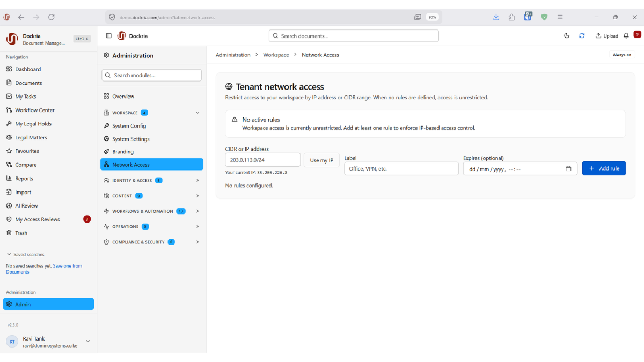Click the Bitwarden extension icon with badge
Image resolution: width=644 pixels, height=362 pixels.
(x=528, y=17)
